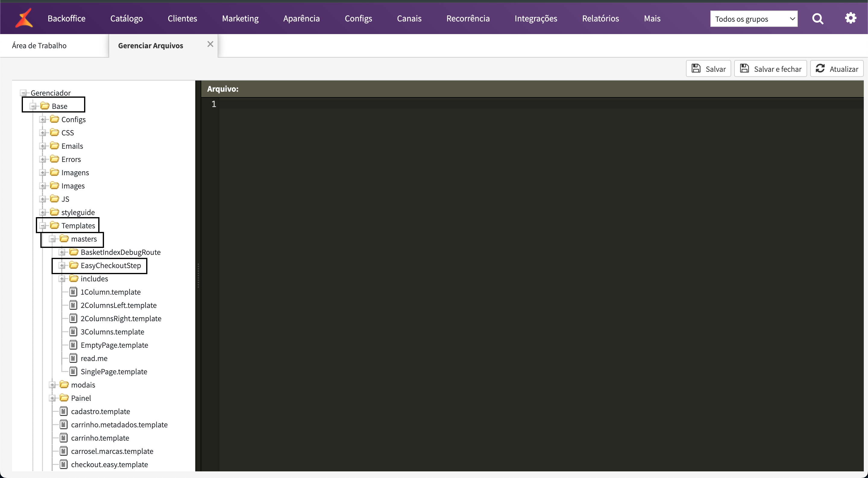Screen dimensions: 868x478
Task: Click the JS folder icon
Action: click(55, 198)
